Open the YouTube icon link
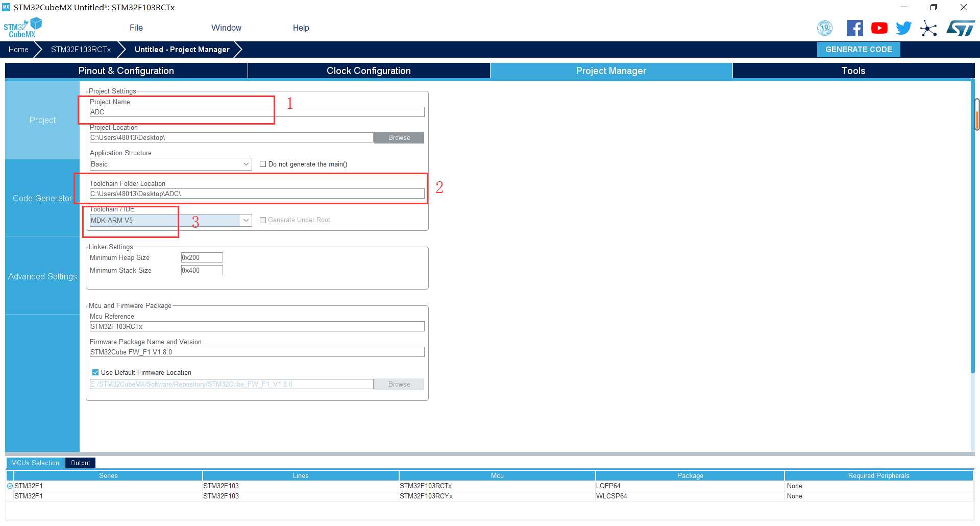This screenshot has height=526, width=980. [x=879, y=28]
